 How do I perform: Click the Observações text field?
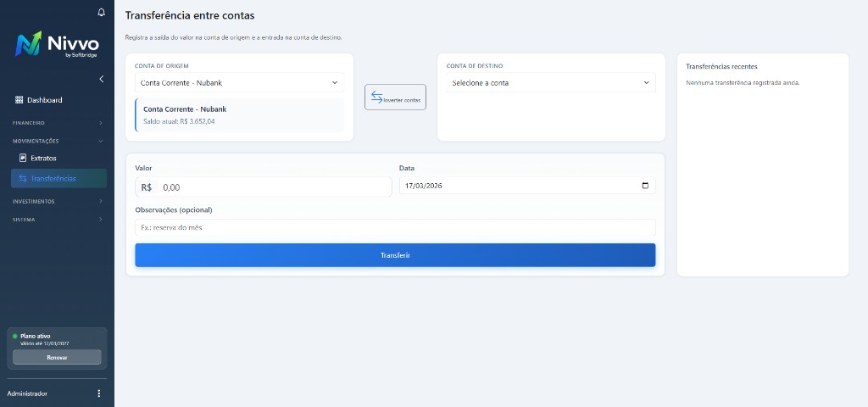point(395,227)
